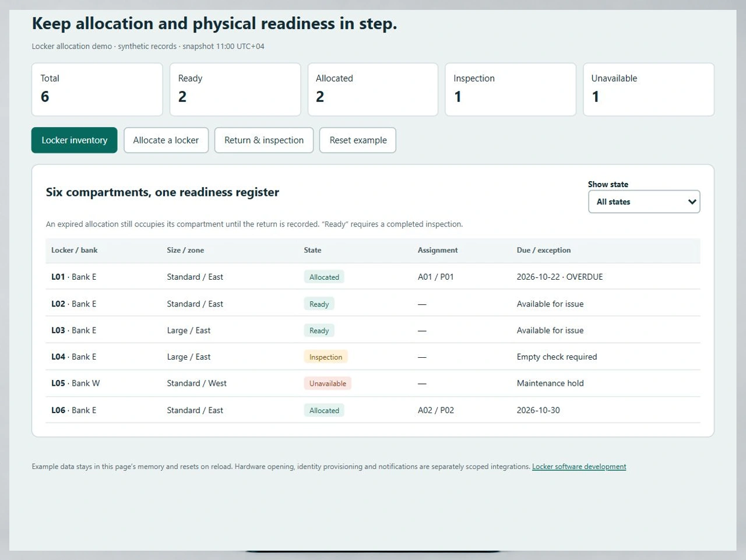Open the Show state dropdown
This screenshot has height=560, width=746.
(644, 202)
